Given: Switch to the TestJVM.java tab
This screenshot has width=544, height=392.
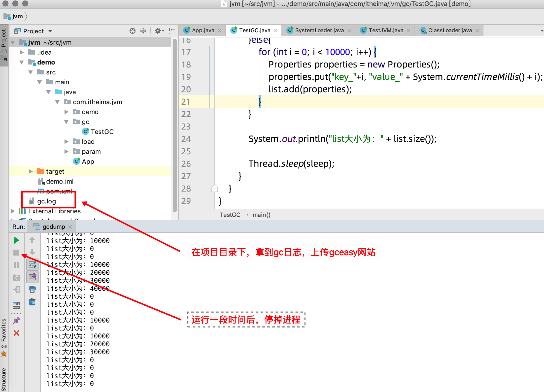Looking at the screenshot, I should point(386,30).
